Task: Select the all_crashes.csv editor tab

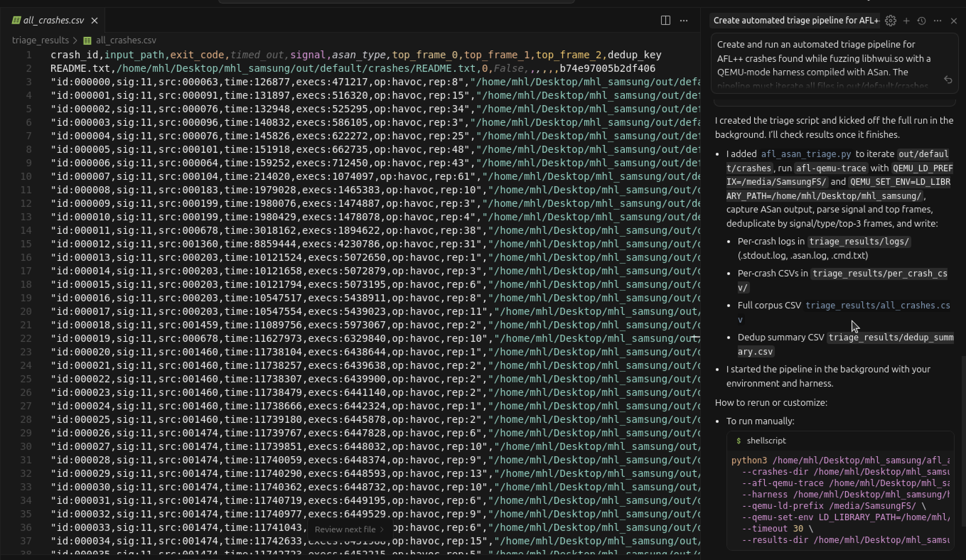Action: click(53, 21)
